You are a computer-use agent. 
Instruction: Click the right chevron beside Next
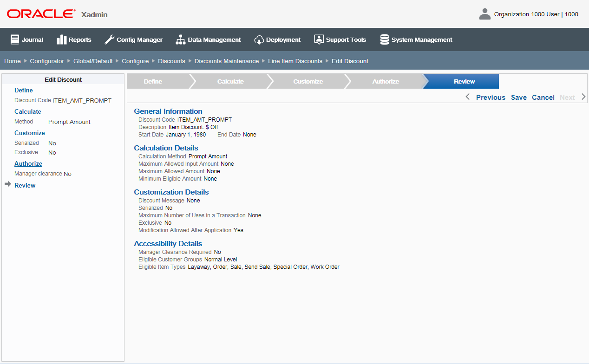click(583, 97)
